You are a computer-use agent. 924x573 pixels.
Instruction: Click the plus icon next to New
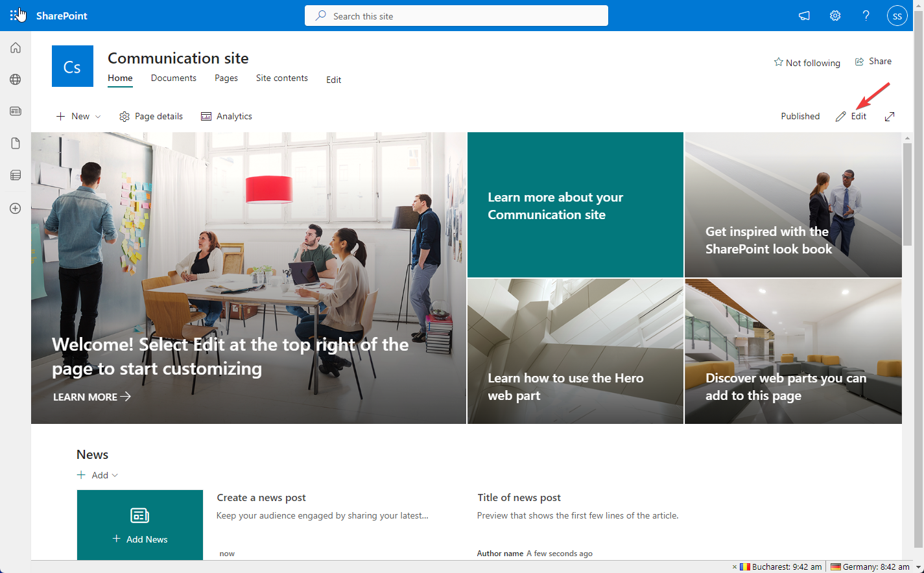pyautogui.click(x=61, y=117)
